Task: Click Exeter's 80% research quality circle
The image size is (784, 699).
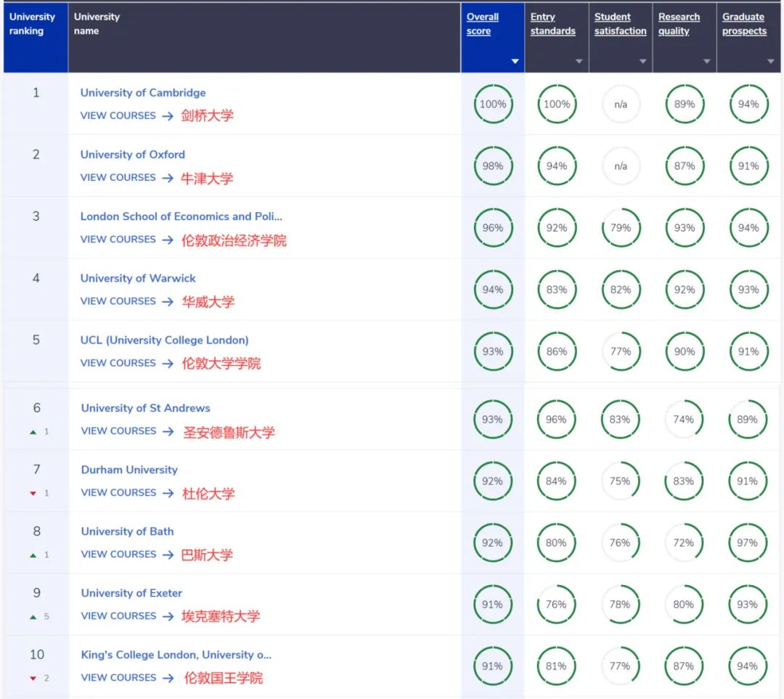Action: coord(684,605)
